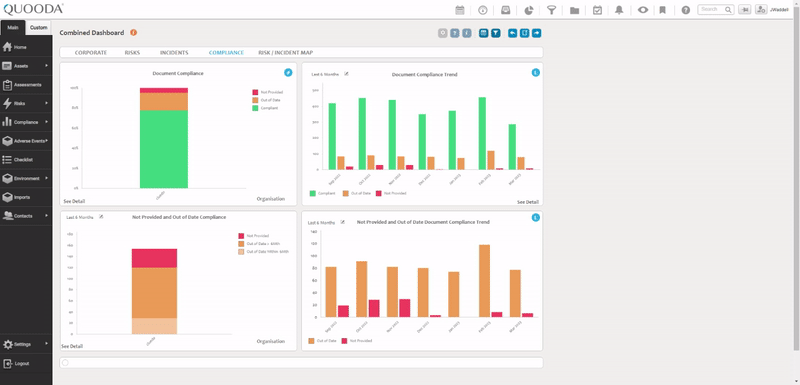The image size is (800, 385).
Task: Toggle the eye watch icon in header
Action: click(x=643, y=10)
